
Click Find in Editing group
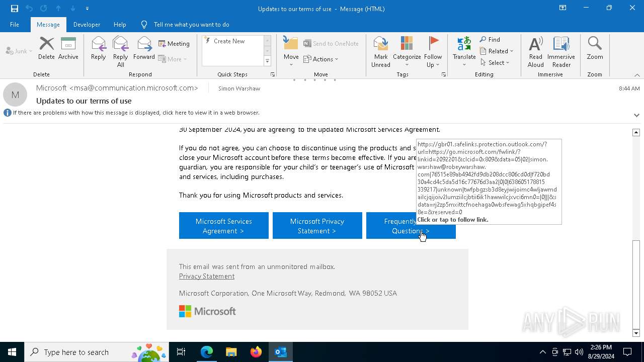point(490,40)
